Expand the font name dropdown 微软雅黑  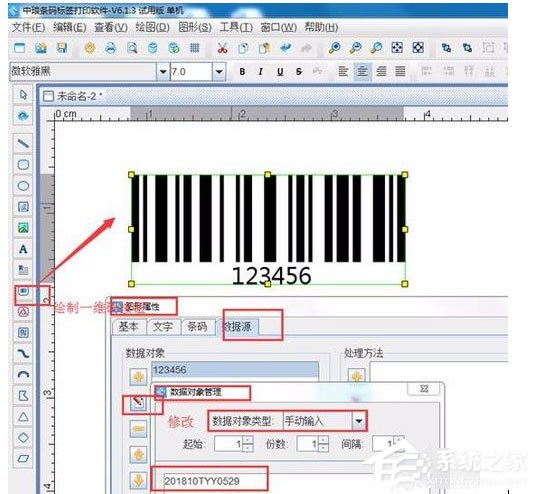pyautogui.click(x=163, y=71)
